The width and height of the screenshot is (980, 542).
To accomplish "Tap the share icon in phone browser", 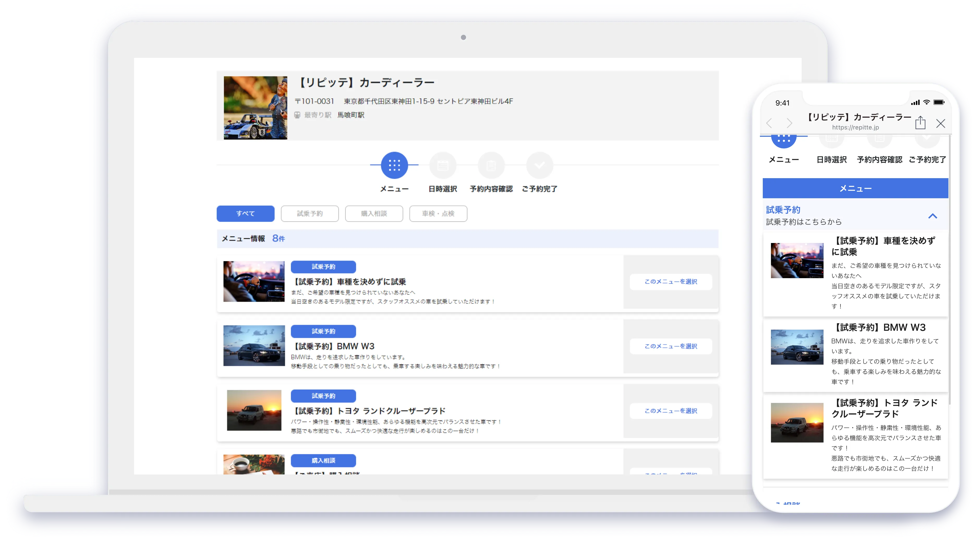I will point(920,122).
